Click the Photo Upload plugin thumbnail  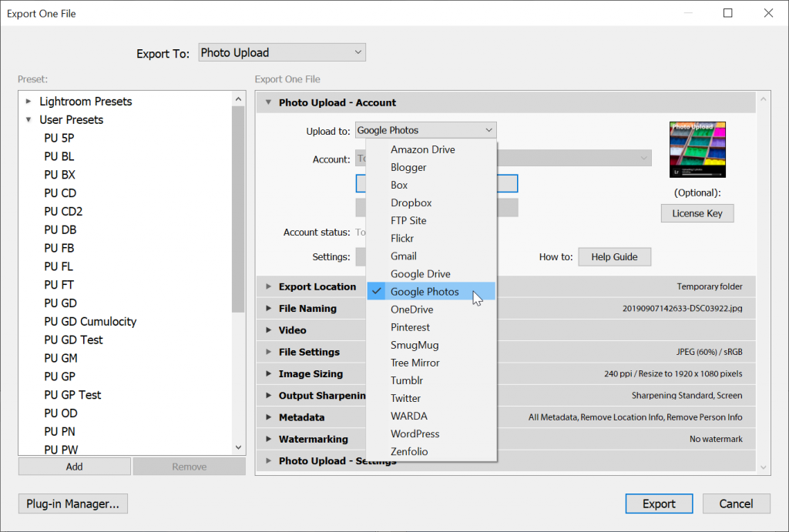(697, 149)
